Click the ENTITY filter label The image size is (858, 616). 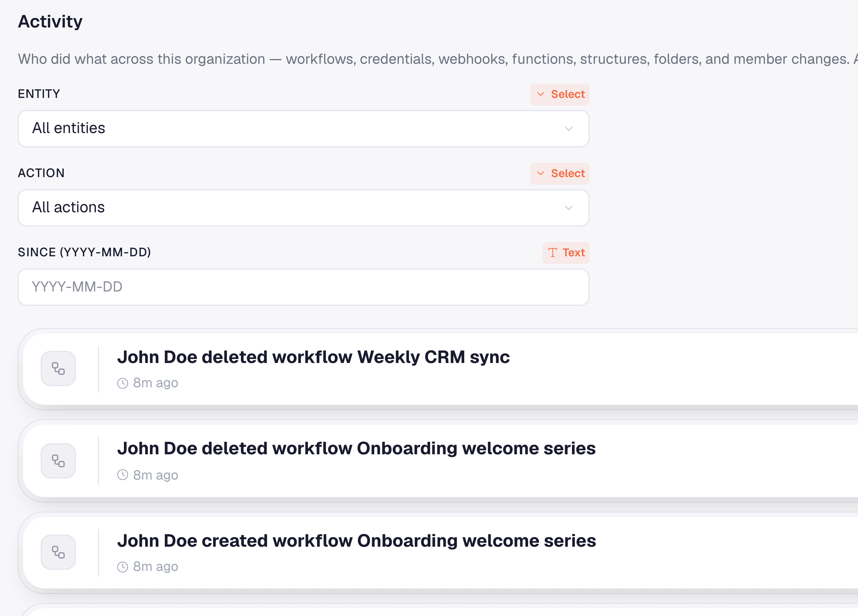click(39, 94)
